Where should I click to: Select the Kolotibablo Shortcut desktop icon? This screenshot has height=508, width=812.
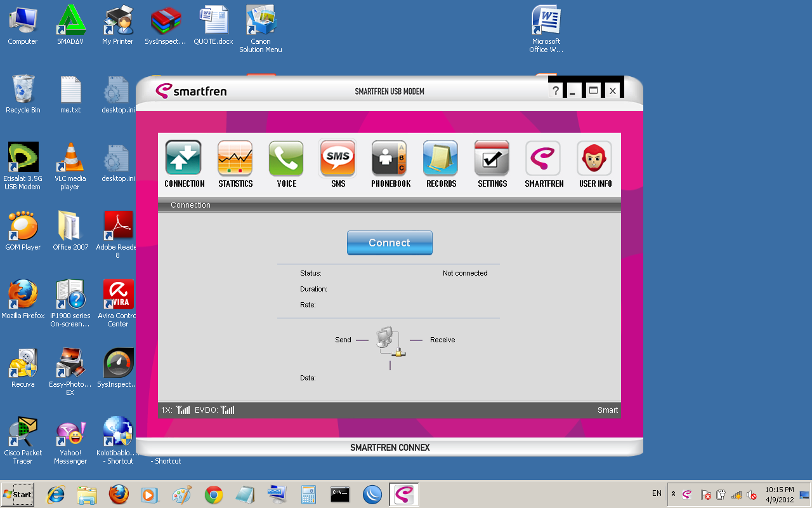pos(118,441)
